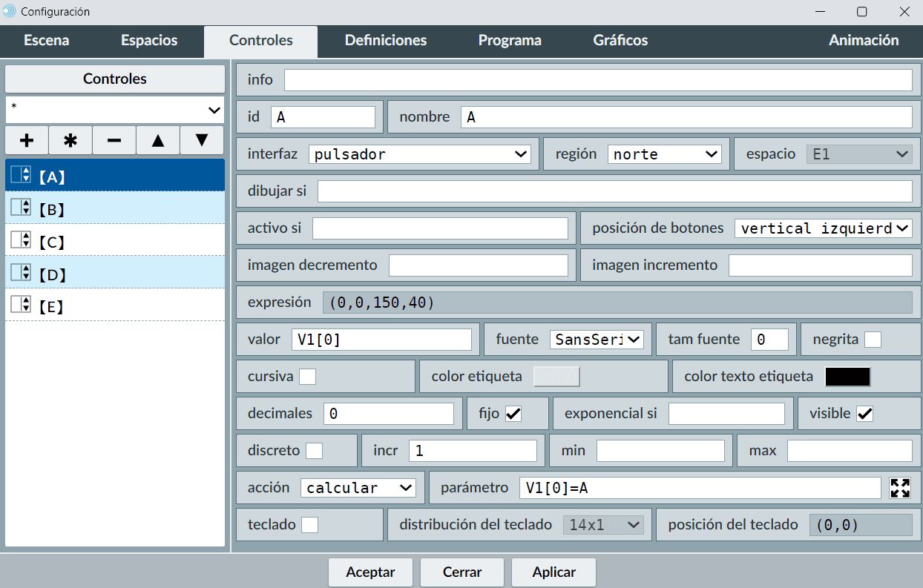Screen dimensions: 923x588
Task: Open the acción dropdown showing calcular
Action: point(358,488)
